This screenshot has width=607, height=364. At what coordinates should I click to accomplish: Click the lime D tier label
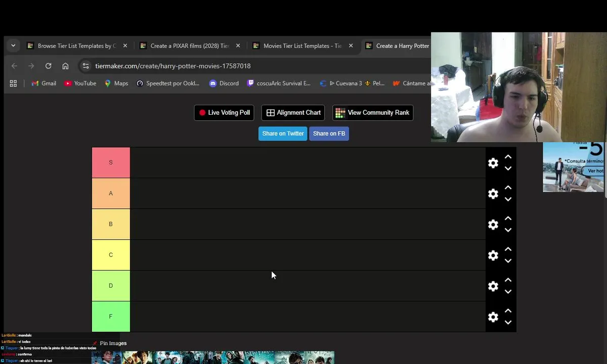(x=111, y=286)
